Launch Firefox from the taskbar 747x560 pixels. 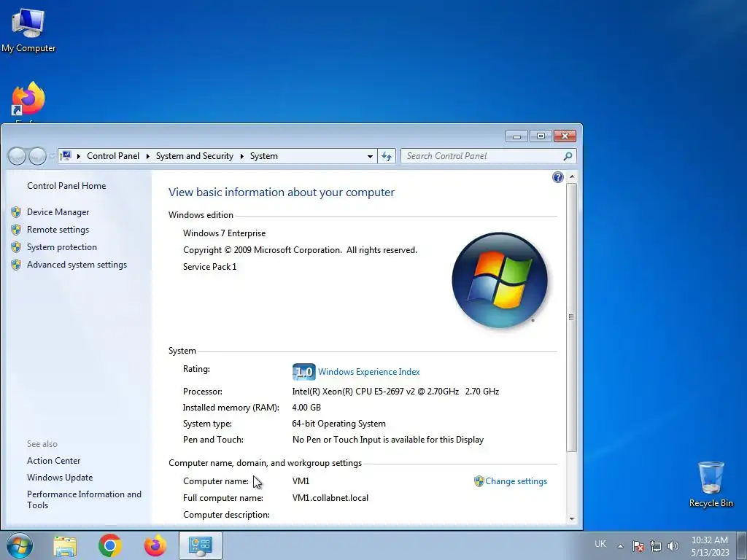click(x=155, y=545)
